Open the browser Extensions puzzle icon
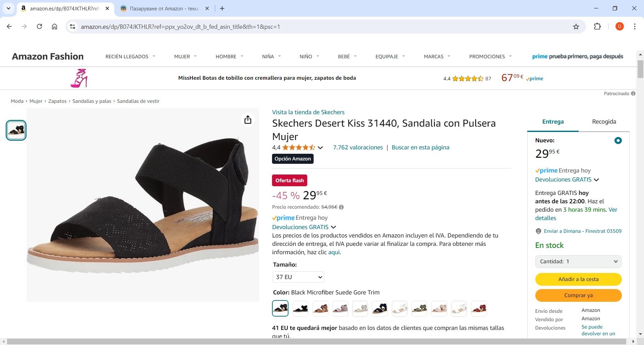Viewport: 644px width, 345px height. point(597,26)
